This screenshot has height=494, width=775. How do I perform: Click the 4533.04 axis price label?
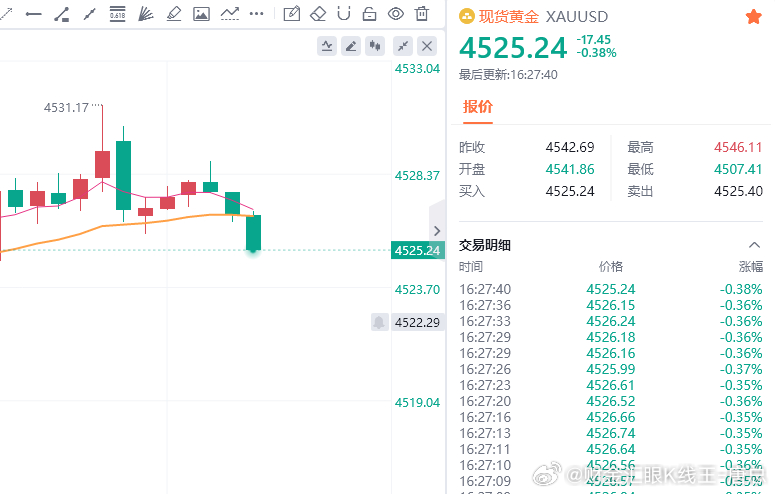(x=417, y=69)
